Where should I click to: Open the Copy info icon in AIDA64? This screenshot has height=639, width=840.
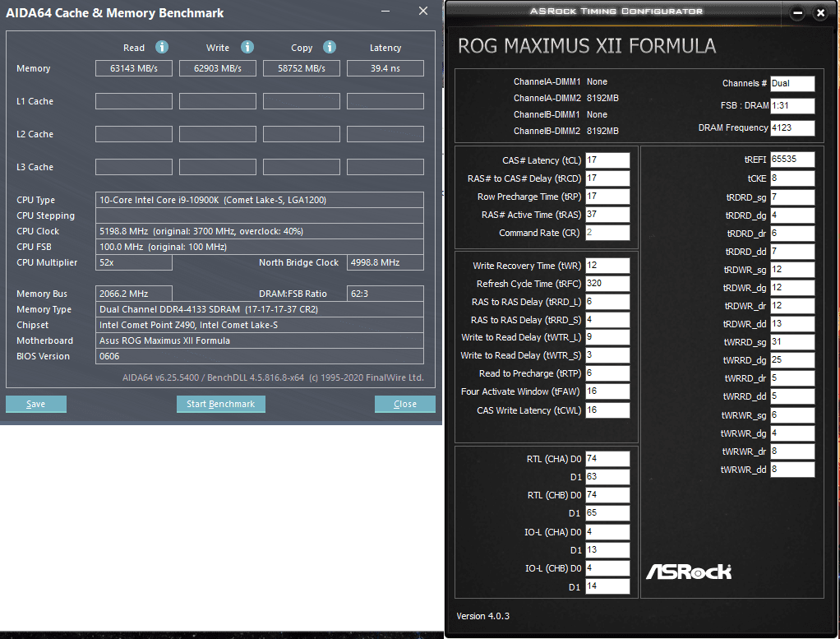(330, 47)
